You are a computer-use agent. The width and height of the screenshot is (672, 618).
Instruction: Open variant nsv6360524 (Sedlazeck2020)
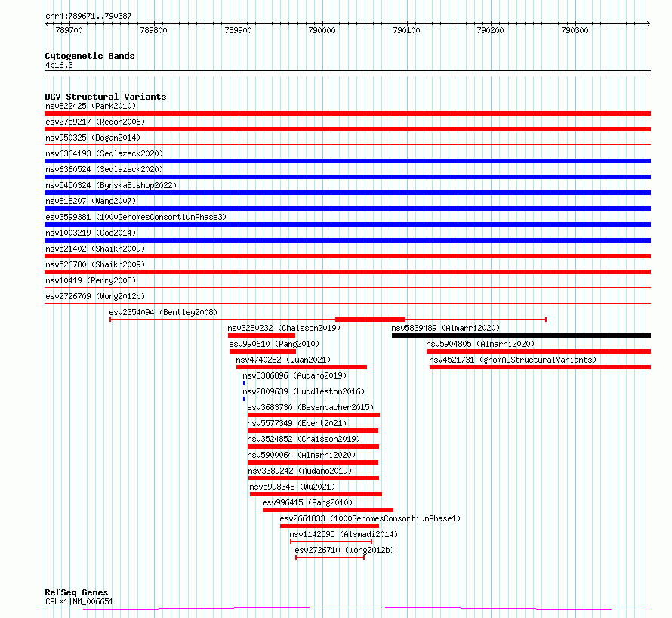coord(104,169)
